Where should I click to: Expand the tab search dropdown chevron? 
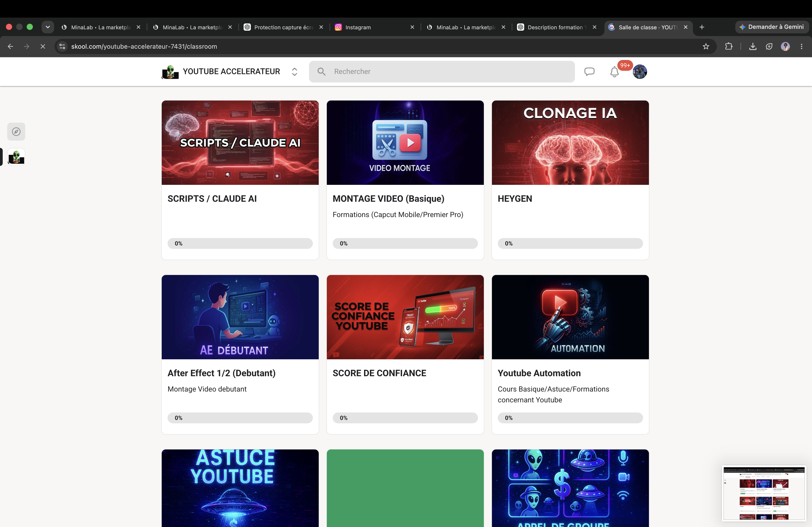pos(48,27)
